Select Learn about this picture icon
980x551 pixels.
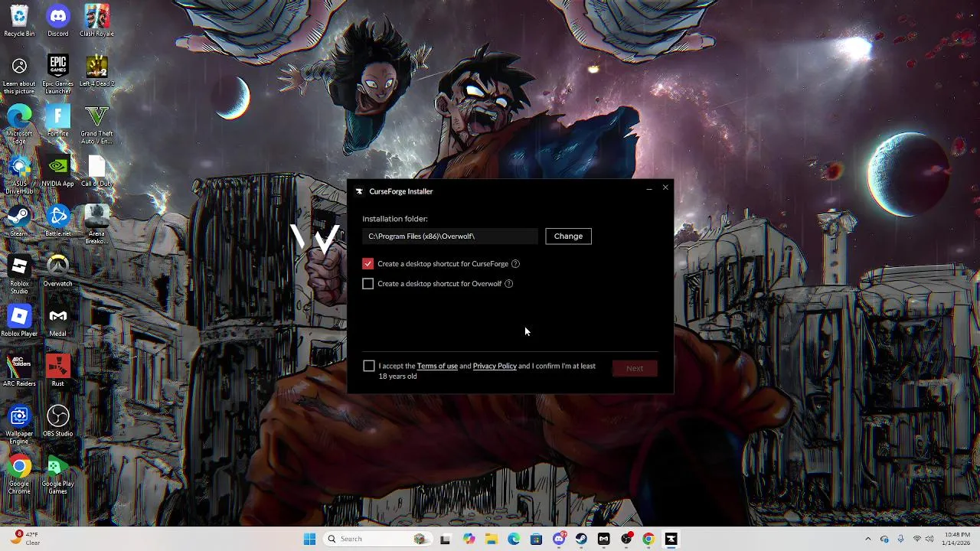pos(19,75)
